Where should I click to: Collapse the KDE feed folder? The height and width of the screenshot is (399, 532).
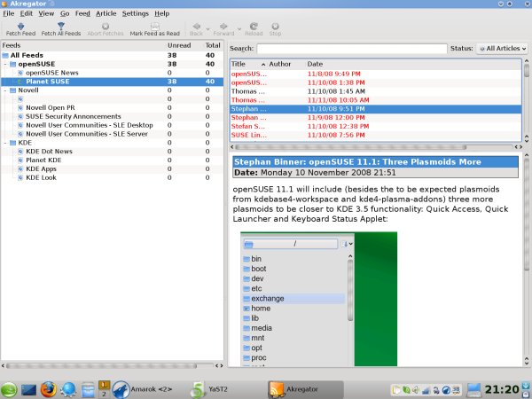click(x=6, y=143)
